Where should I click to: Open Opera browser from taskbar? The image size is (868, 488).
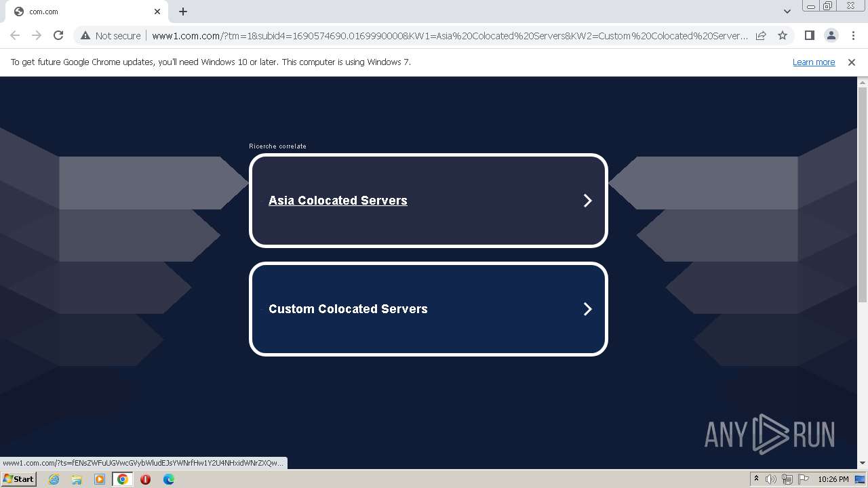coord(145,479)
